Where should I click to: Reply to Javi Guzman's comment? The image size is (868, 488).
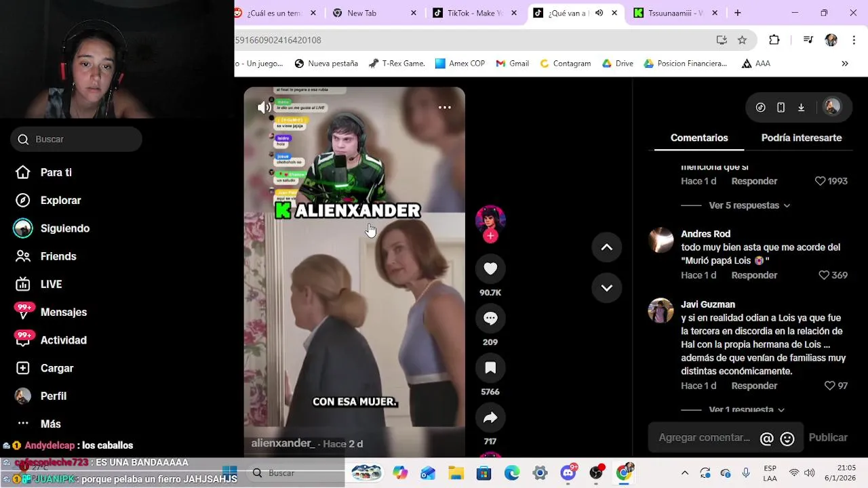point(754,386)
